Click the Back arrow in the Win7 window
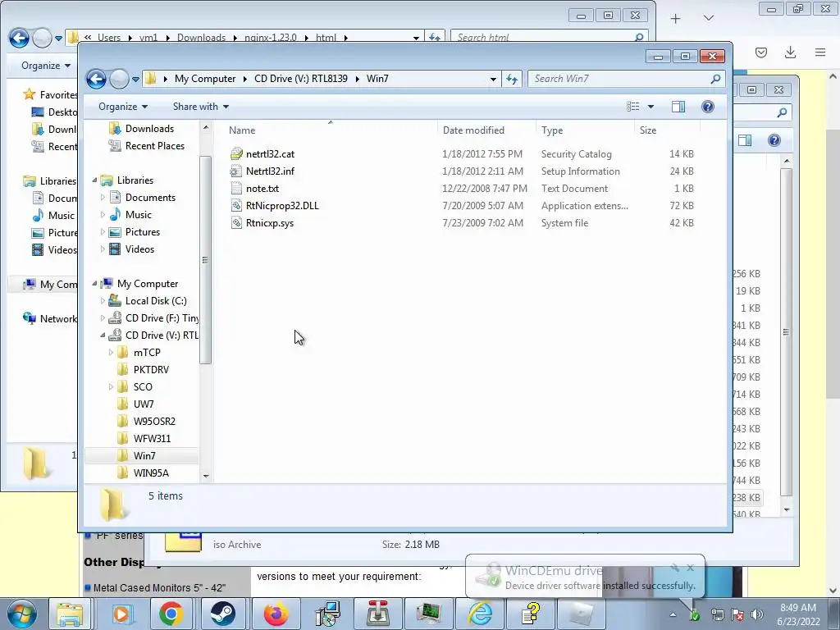840x630 pixels. (97, 80)
